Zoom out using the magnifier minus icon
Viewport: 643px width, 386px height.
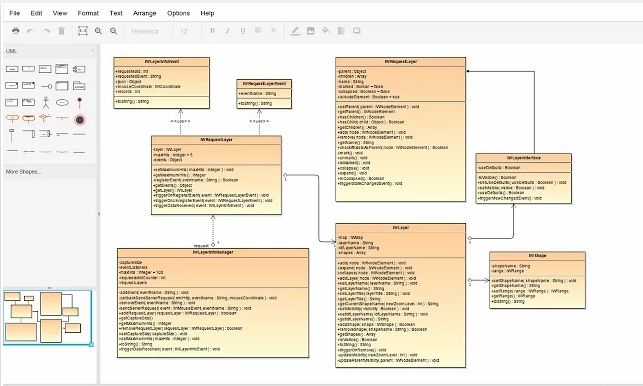(114, 31)
